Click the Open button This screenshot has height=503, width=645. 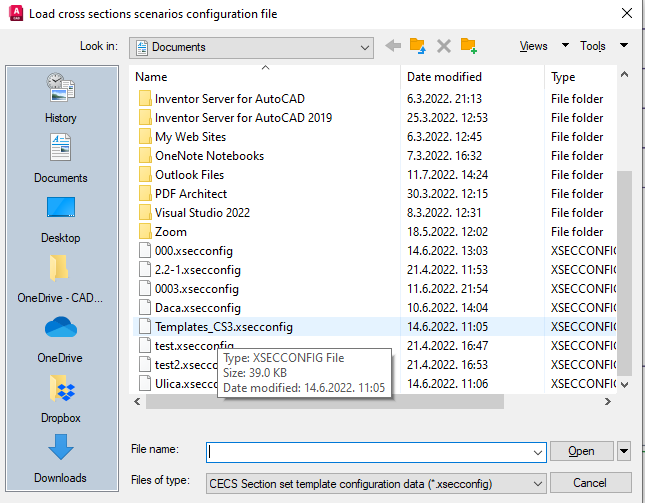point(581,451)
